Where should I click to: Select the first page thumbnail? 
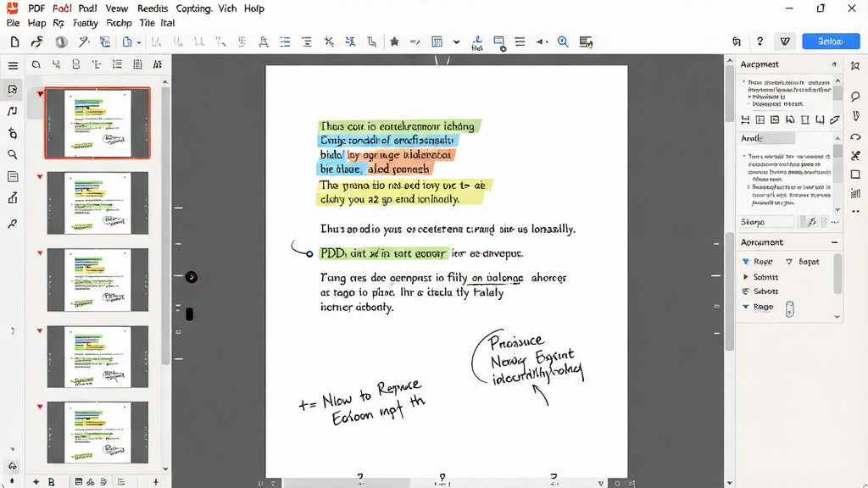(97, 124)
